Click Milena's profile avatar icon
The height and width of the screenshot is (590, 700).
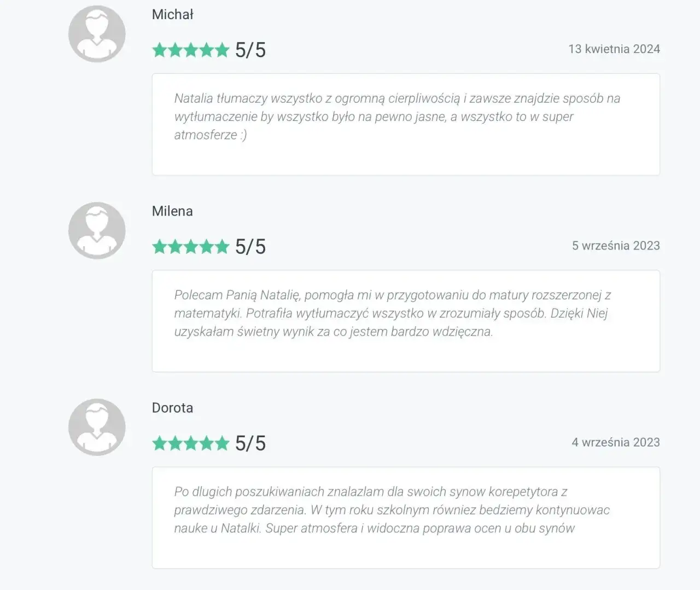pyautogui.click(x=97, y=230)
